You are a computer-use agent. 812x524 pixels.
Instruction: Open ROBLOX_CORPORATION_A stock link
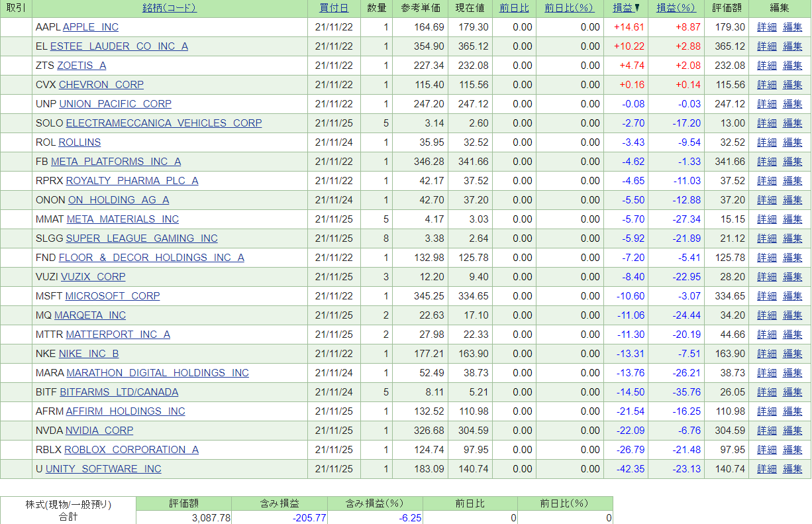[131, 450]
